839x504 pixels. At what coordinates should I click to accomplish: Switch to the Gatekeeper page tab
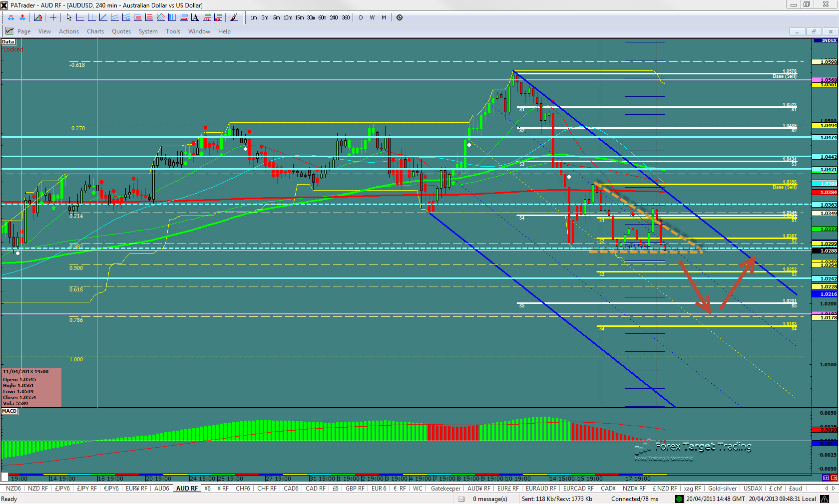click(x=446, y=489)
